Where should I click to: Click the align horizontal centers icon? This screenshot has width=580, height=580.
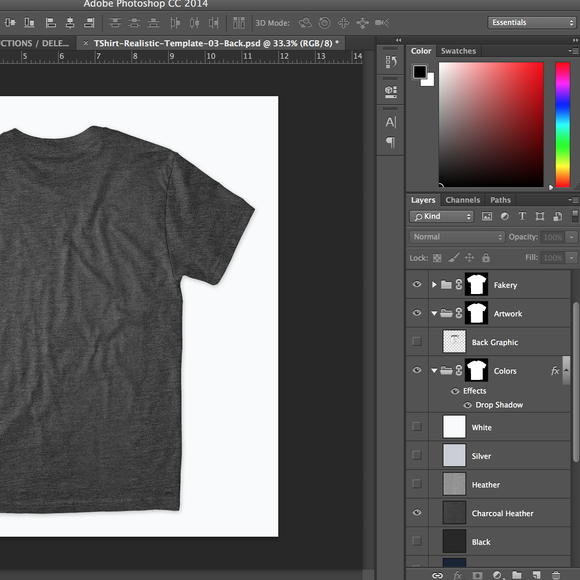point(70,23)
